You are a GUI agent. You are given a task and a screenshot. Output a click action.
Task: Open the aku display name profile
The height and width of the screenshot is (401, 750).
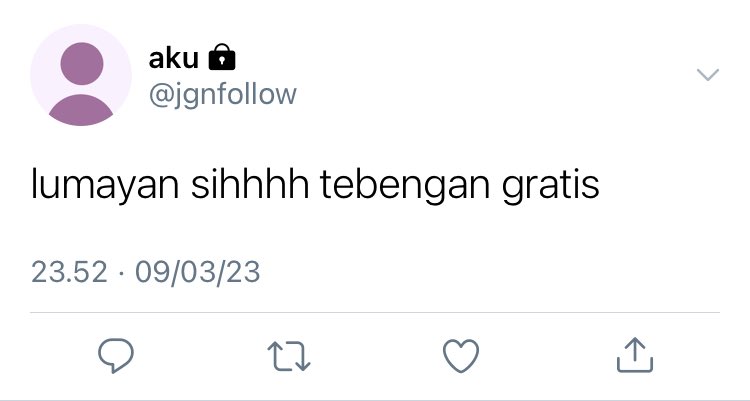click(174, 59)
